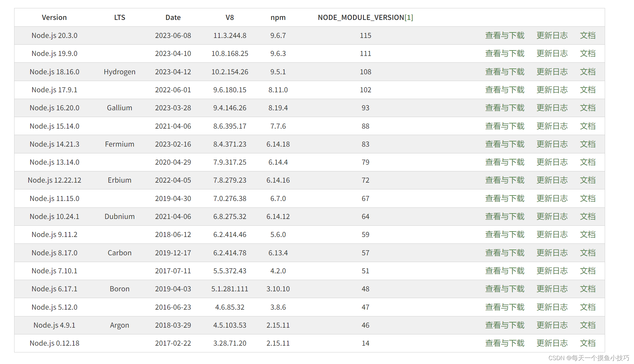This screenshot has height=364, width=634.
Task: Click 查看与下载 for Node.js 0.12.18
Action: point(505,343)
